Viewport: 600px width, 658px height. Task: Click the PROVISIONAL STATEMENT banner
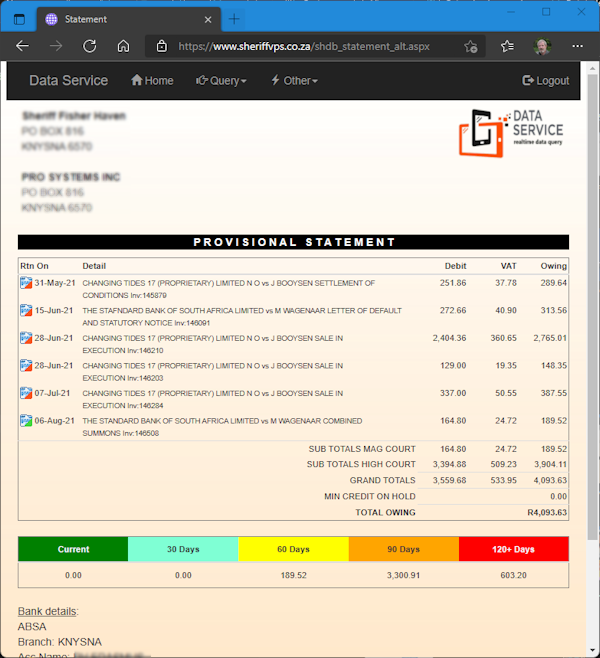point(293,242)
